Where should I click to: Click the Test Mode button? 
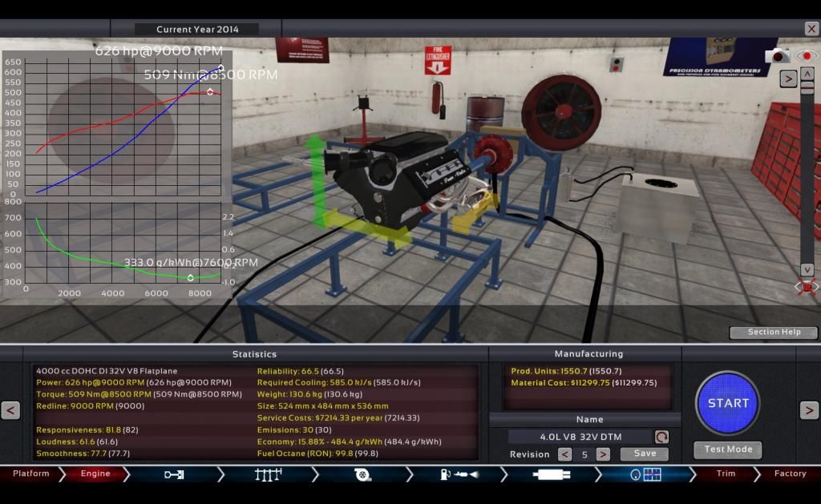pos(728,450)
